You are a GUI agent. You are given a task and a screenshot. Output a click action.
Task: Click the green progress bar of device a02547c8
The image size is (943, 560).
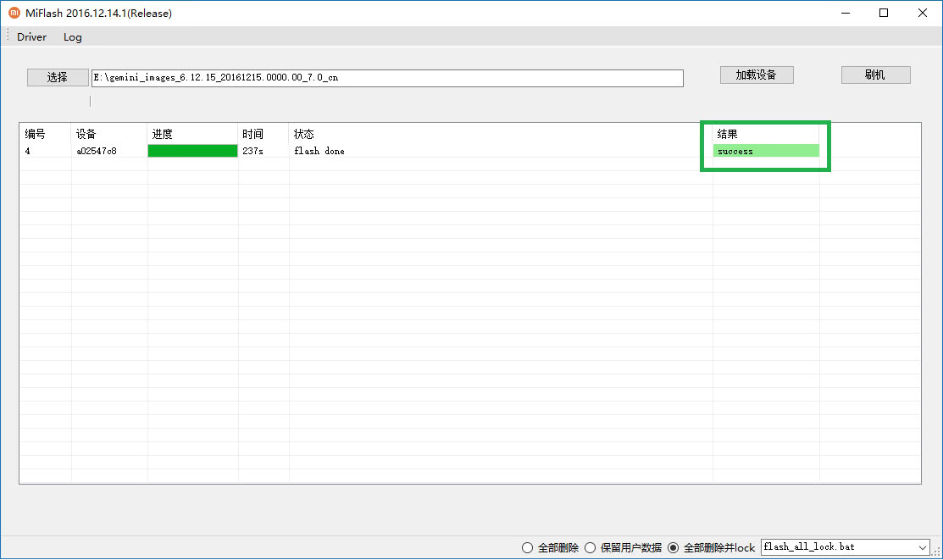tap(191, 150)
